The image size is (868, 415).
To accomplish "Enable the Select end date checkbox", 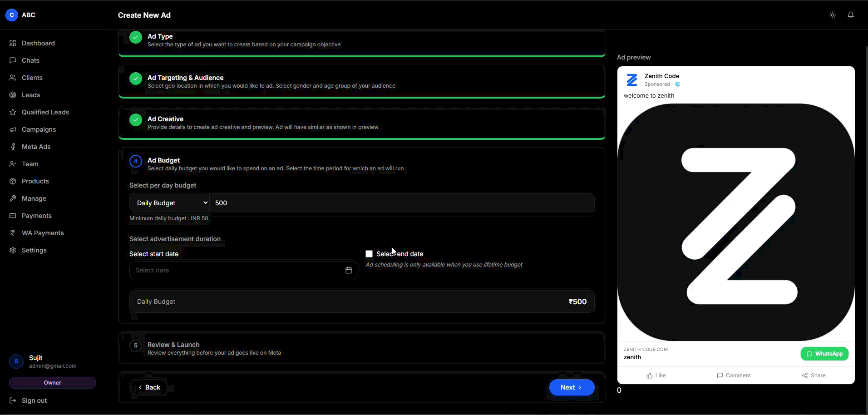I will click(369, 254).
